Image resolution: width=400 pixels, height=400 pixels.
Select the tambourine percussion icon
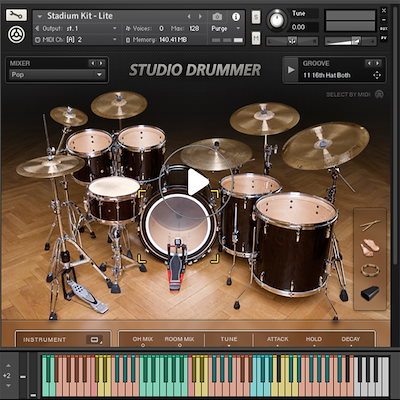click(370, 270)
